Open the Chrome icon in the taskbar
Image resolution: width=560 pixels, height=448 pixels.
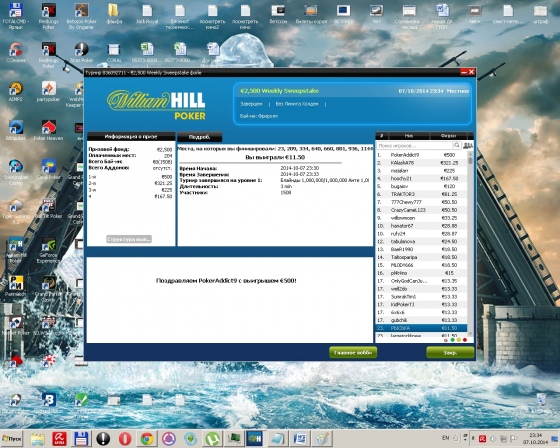(x=147, y=439)
